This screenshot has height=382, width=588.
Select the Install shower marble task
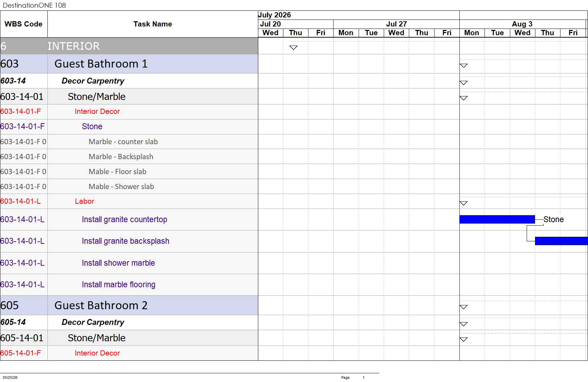(x=118, y=263)
